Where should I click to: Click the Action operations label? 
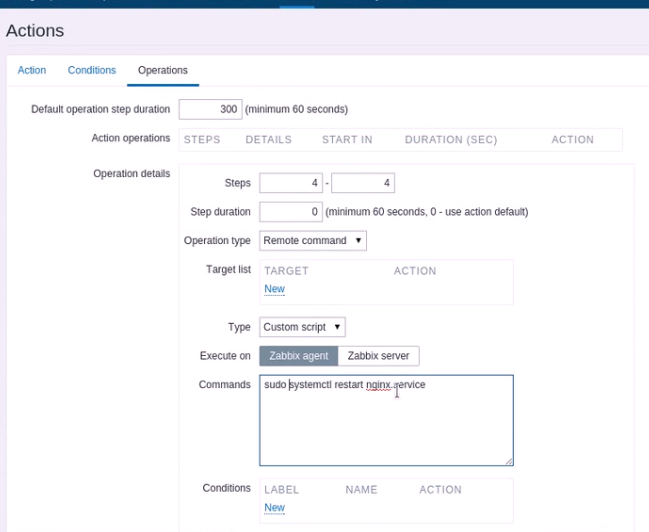(x=131, y=138)
